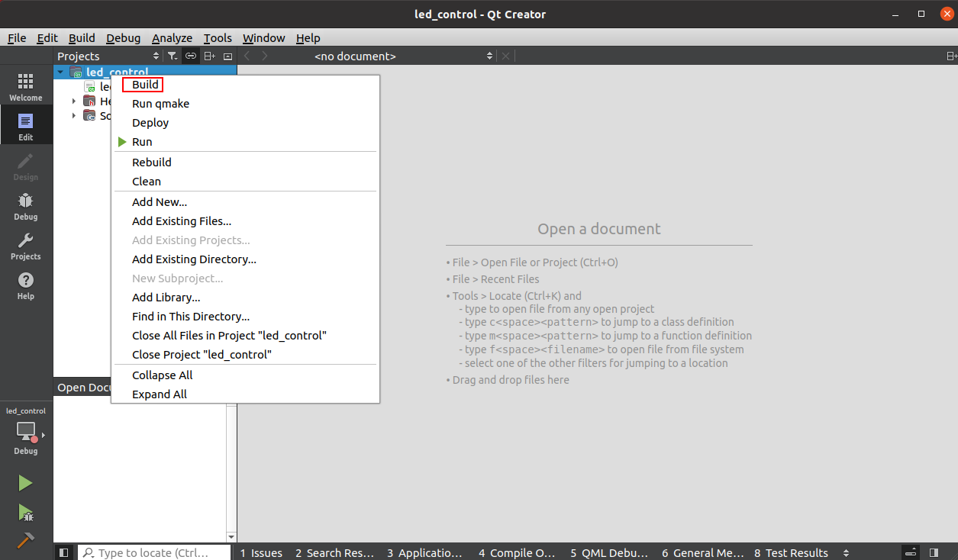Open the Edit menu
Screen dimensions: 958x560
tap(47, 37)
